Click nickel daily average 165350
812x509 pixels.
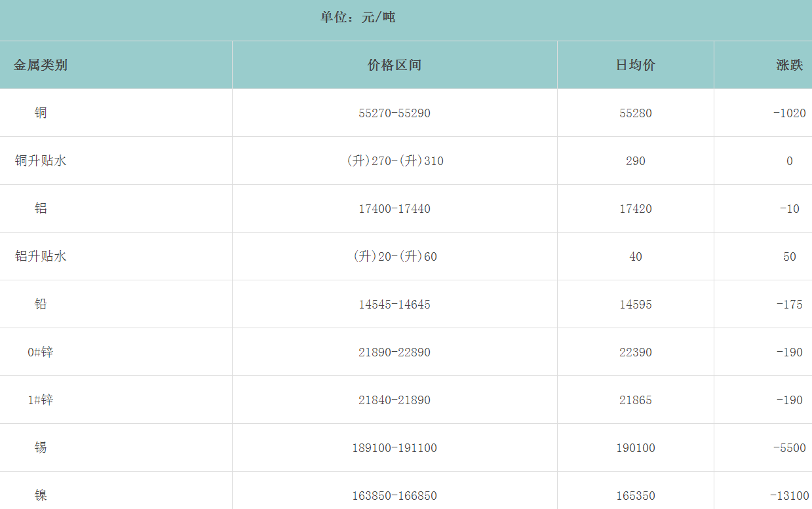(x=635, y=496)
